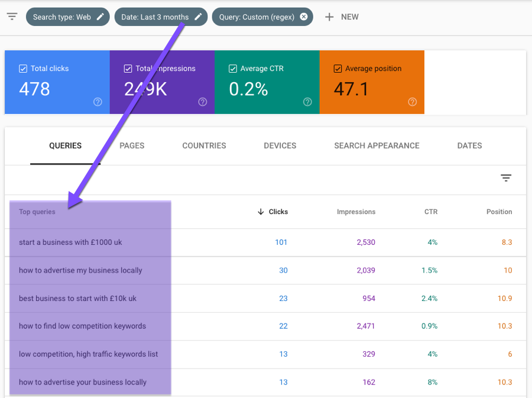The image size is (532, 398).
Task: Switch to the Search Appearance tab
Action: pos(377,145)
